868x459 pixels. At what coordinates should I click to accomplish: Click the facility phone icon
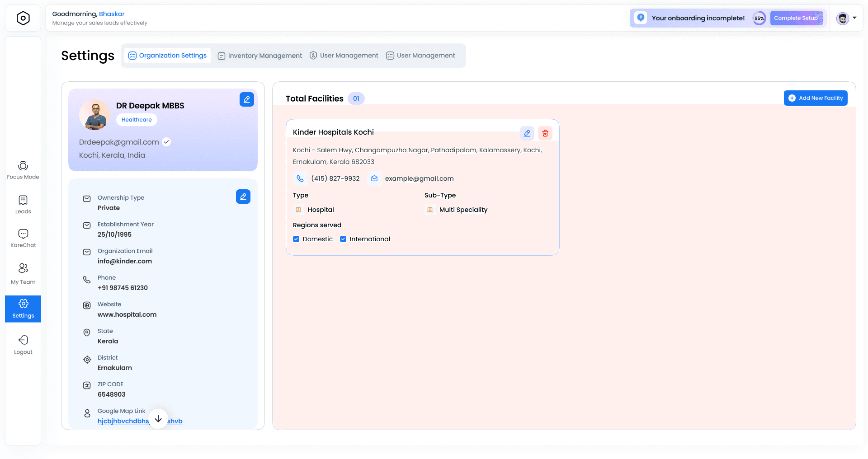click(300, 178)
